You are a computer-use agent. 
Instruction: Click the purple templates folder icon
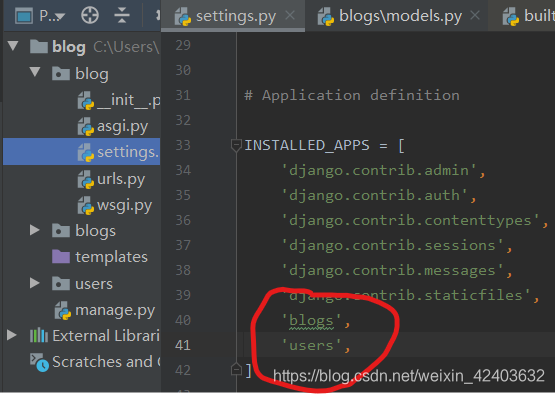pyautogui.click(x=61, y=257)
